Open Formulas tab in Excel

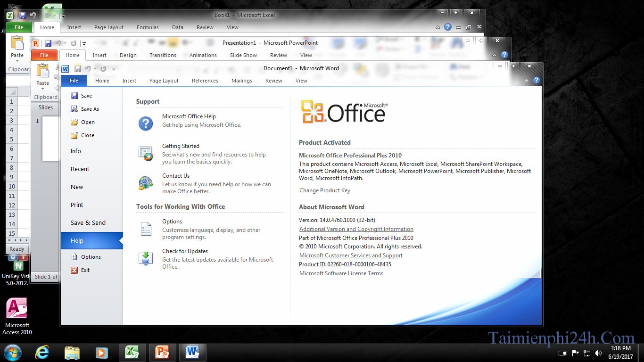click(148, 27)
